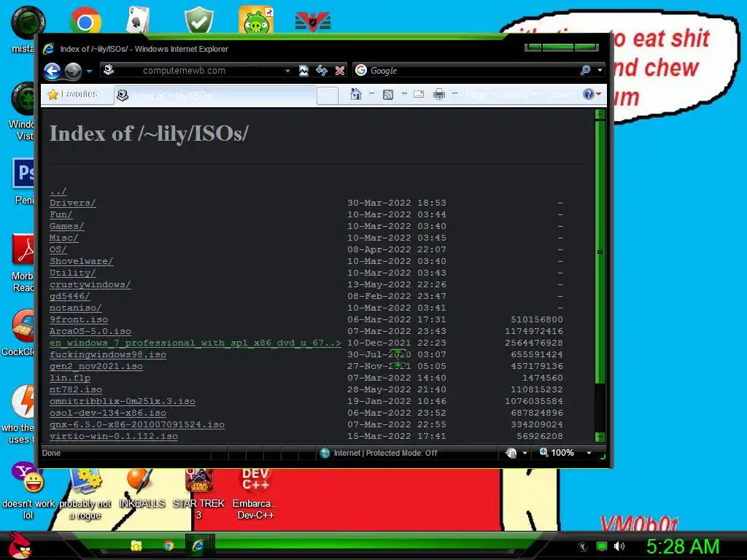The image size is (747, 560).
Task: Expand the Print dropdown arrow
Action: [454, 94]
